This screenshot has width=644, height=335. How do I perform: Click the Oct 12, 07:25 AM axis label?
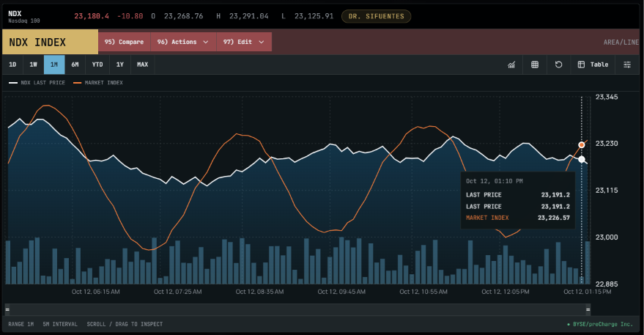pos(177,292)
